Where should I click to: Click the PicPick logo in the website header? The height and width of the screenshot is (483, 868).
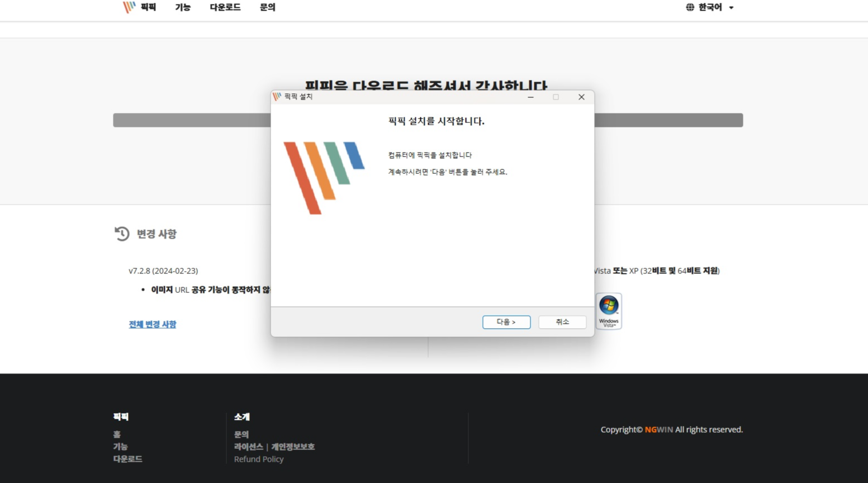click(x=129, y=7)
